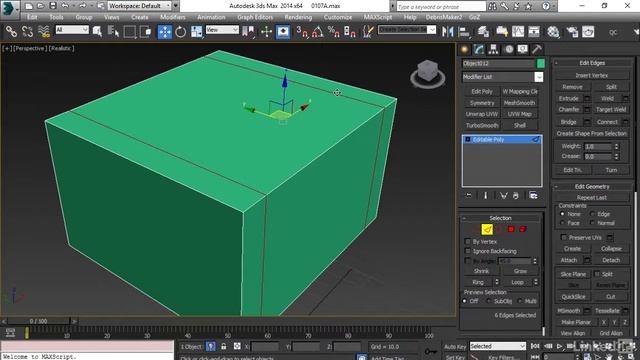Enable the Preserve UVs checkbox

[564, 238]
